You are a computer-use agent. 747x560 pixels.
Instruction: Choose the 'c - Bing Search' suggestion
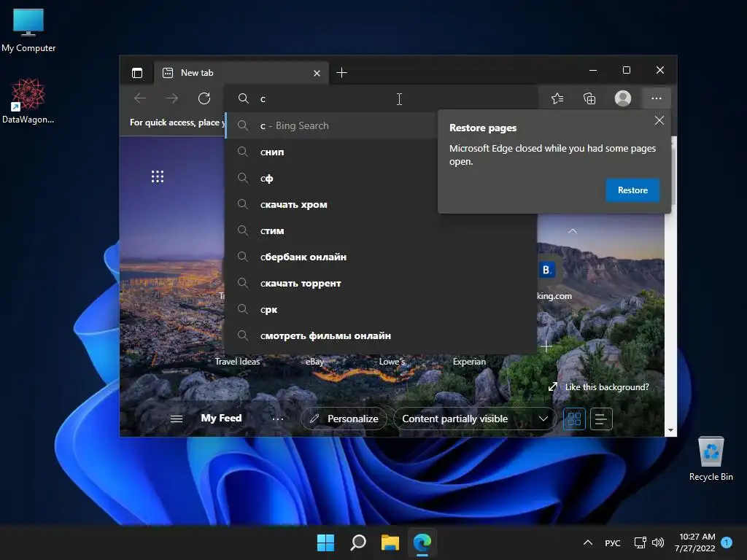(332, 125)
